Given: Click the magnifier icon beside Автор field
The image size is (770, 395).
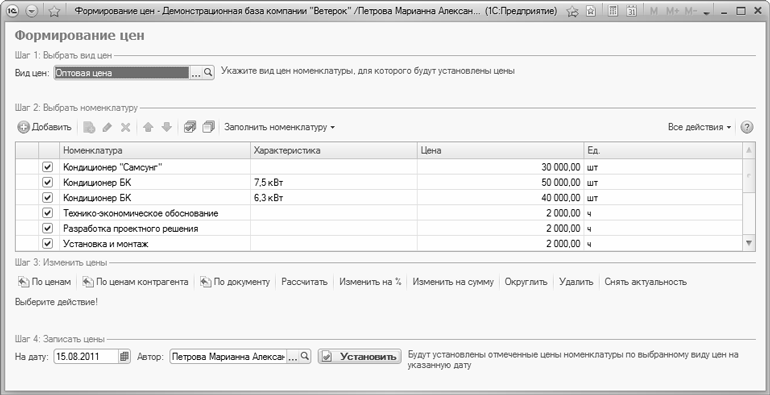Looking at the screenshot, I should tap(305, 357).
